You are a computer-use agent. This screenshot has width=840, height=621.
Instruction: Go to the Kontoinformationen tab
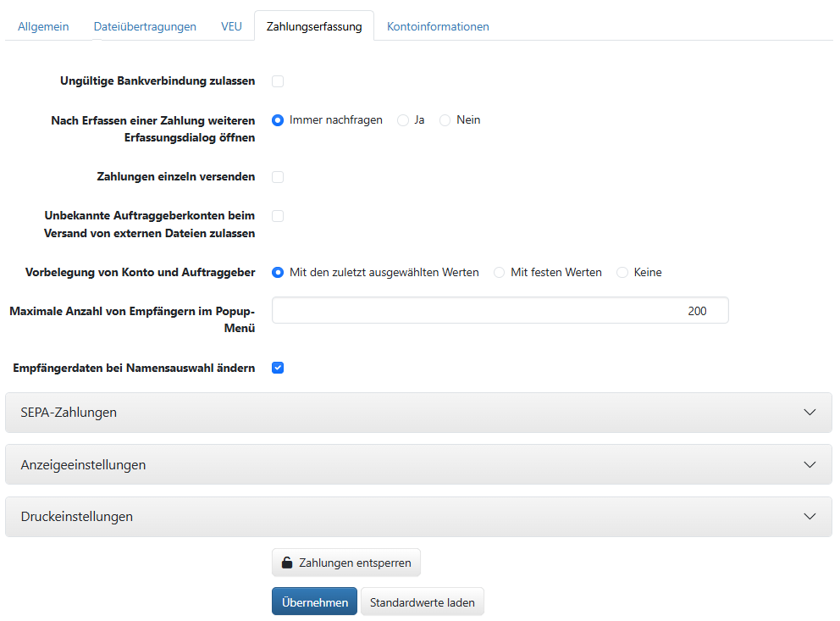(438, 26)
